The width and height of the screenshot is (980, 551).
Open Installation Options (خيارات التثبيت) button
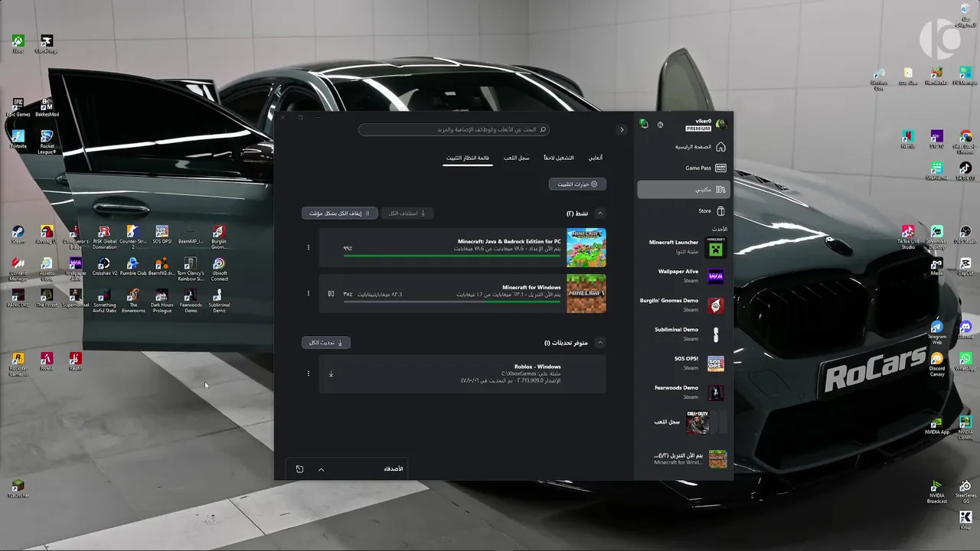point(577,184)
